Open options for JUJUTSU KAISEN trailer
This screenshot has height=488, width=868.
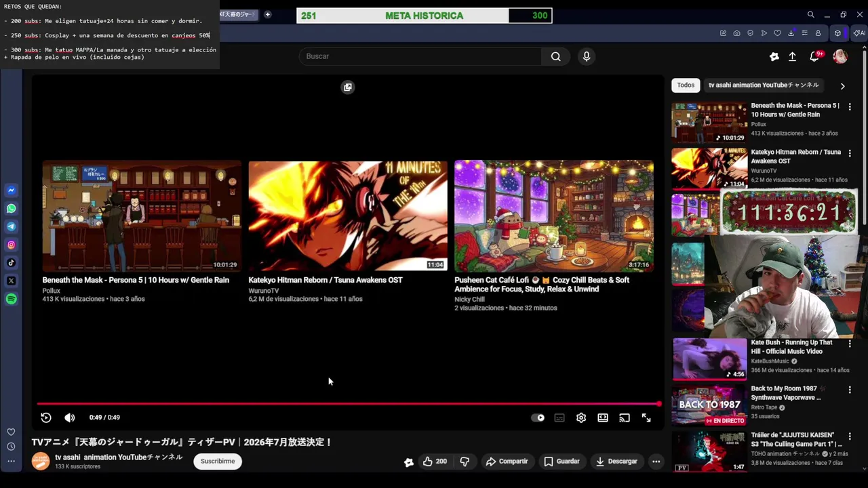[x=849, y=436]
